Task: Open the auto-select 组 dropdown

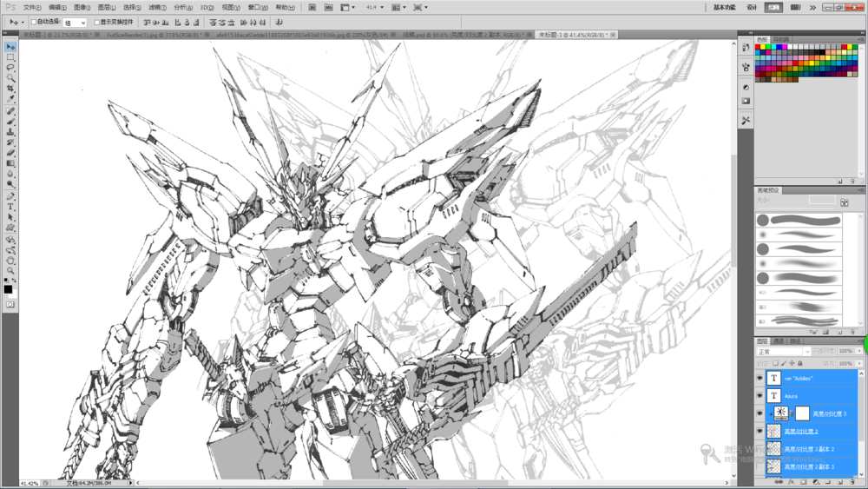Action: (x=75, y=23)
